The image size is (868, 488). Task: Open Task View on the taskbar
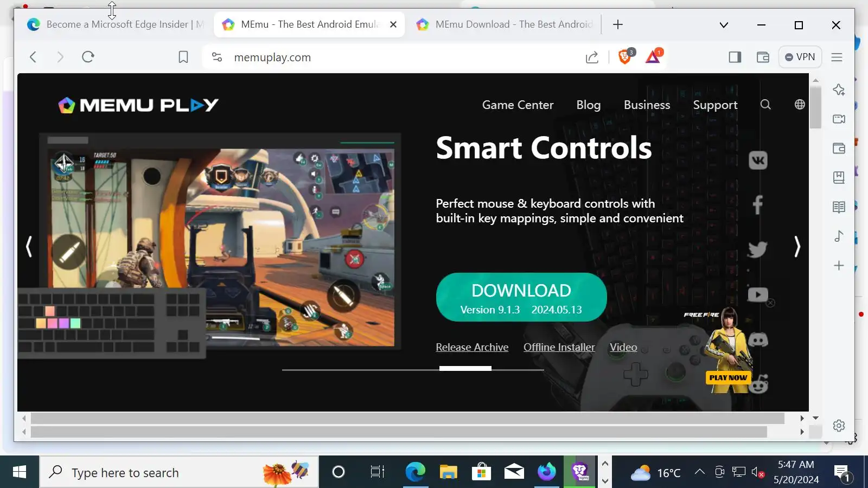tap(377, 472)
